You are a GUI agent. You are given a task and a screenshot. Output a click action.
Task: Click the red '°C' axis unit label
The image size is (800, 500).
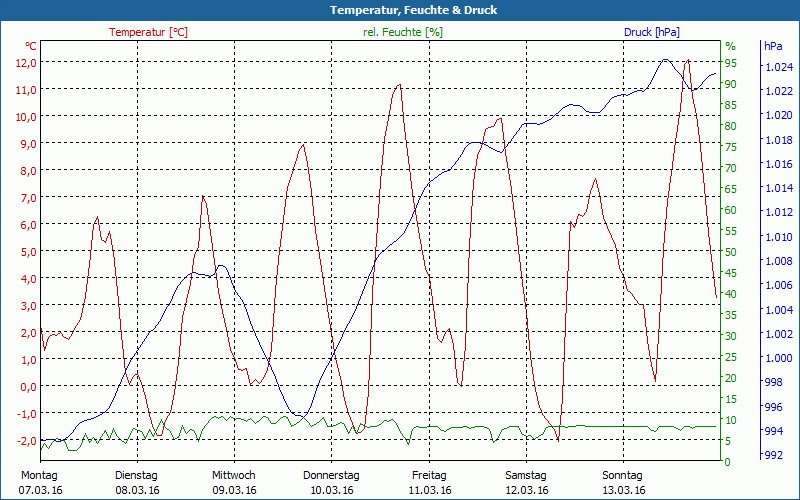pyautogui.click(x=30, y=46)
